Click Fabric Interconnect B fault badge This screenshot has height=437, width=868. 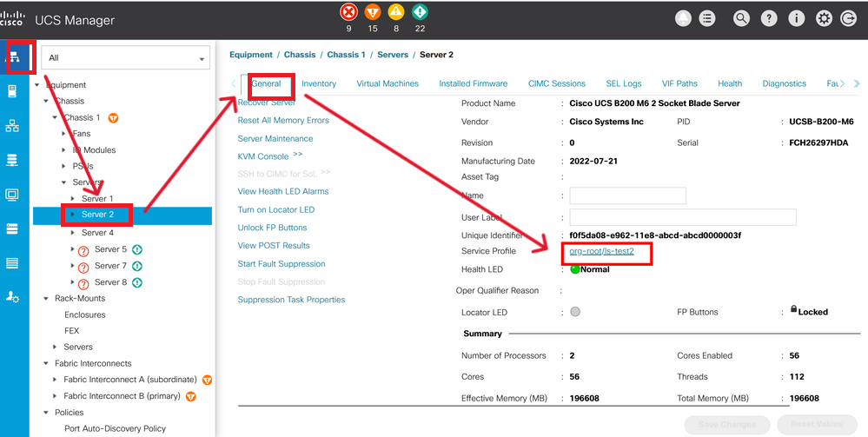point(191,396)
